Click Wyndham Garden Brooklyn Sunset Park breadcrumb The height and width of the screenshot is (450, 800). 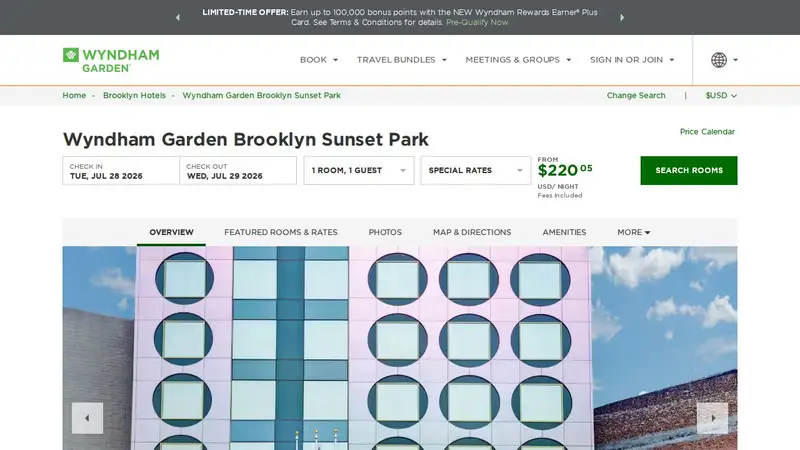262,95
